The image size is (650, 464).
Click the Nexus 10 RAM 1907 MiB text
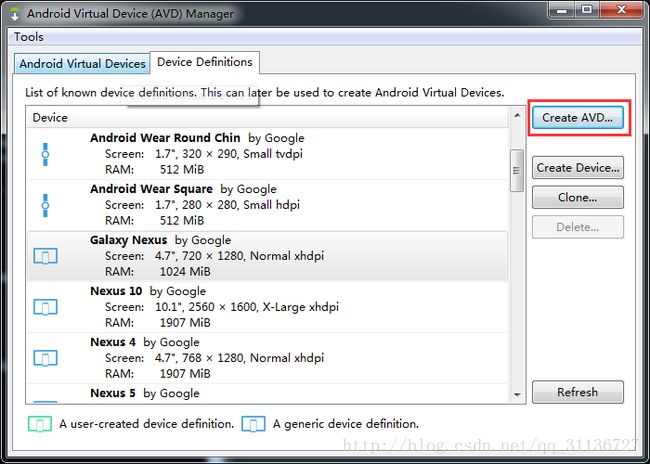click(x=185, y=323)
